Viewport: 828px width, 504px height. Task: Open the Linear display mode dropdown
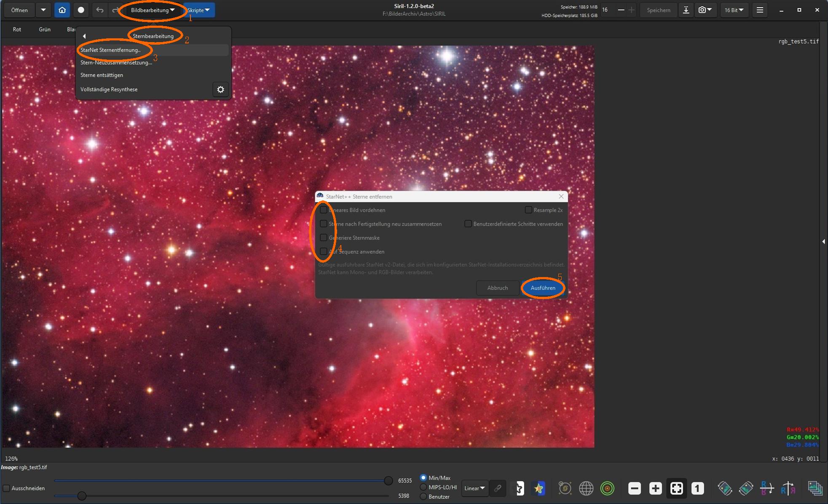pos(474,488)
